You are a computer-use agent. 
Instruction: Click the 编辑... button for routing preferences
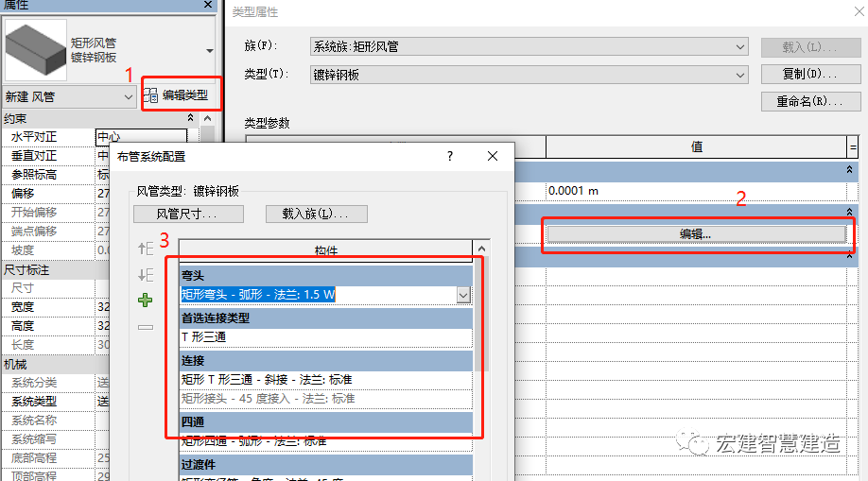tap(696, 234)
